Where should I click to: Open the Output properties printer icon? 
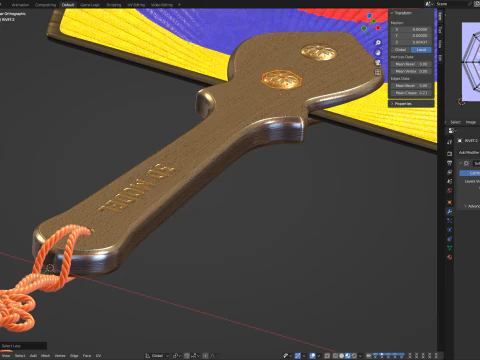coord(449,163)
